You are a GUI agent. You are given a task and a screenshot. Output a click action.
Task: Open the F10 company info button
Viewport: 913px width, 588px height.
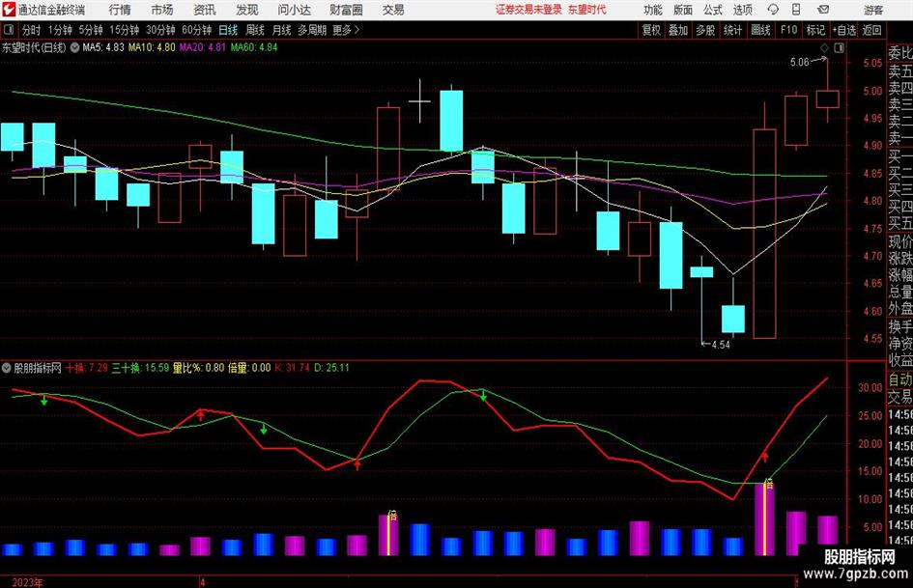[x=789, y=30]
